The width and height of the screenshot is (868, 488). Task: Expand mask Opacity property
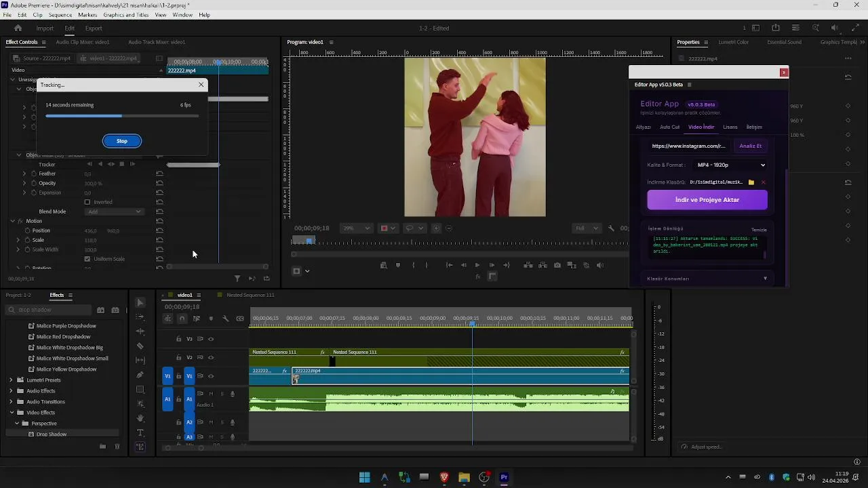click(x=24, y=183)
